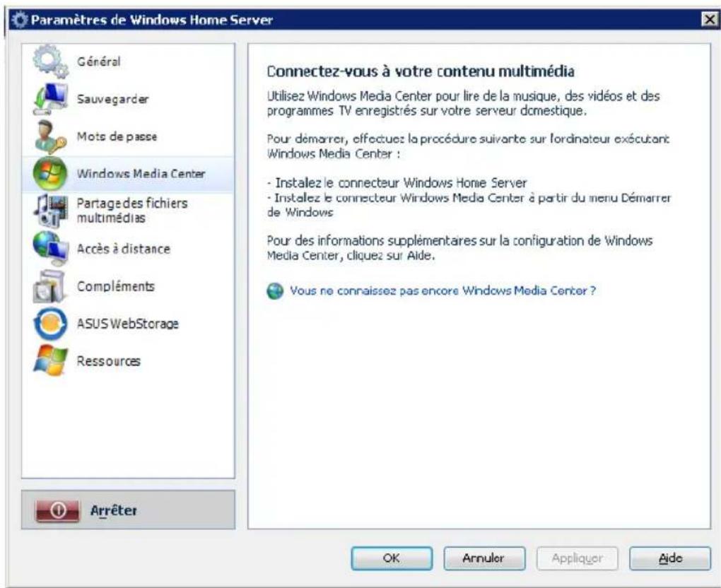This screenshot has height=588, width=721.
Task: Switch to Mots de passe section
Action: click(x=117, y=136)
